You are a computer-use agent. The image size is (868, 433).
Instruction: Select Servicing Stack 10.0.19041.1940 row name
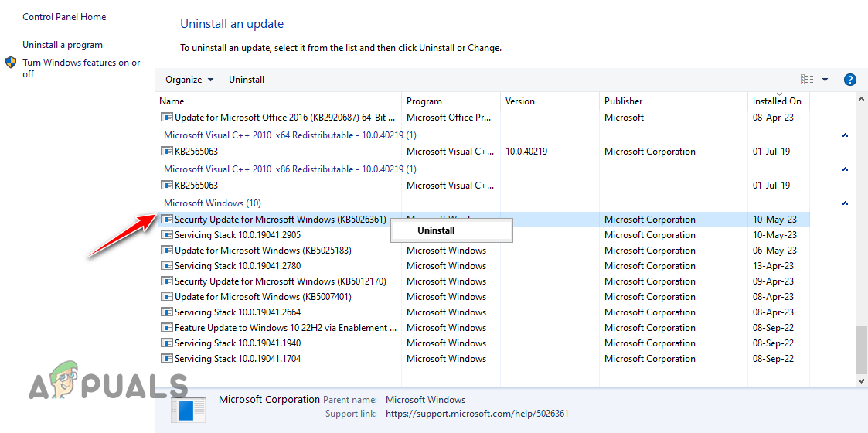pos(237,343)
